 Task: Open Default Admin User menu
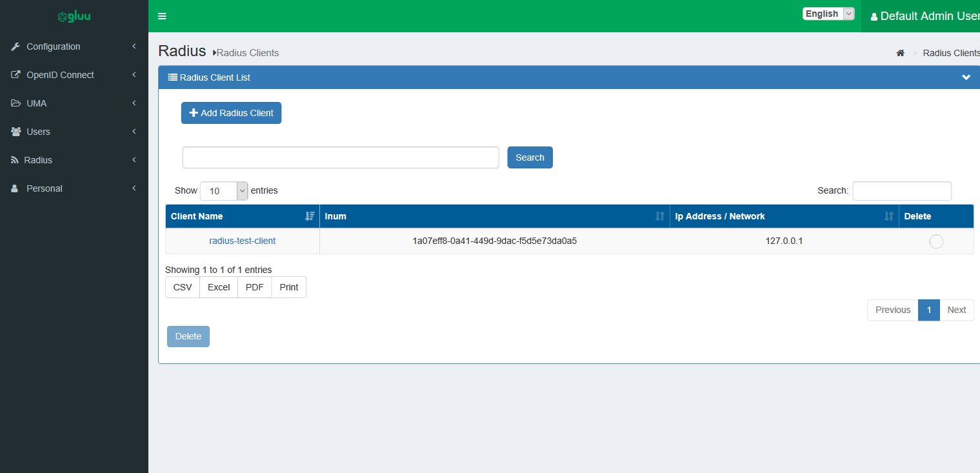[924, 16]
